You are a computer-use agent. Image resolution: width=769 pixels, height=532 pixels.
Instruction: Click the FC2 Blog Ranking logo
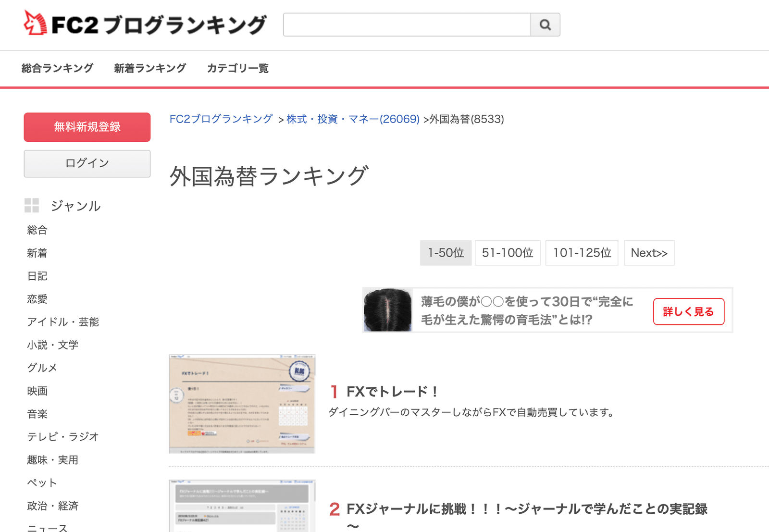(x=145, y=24)
